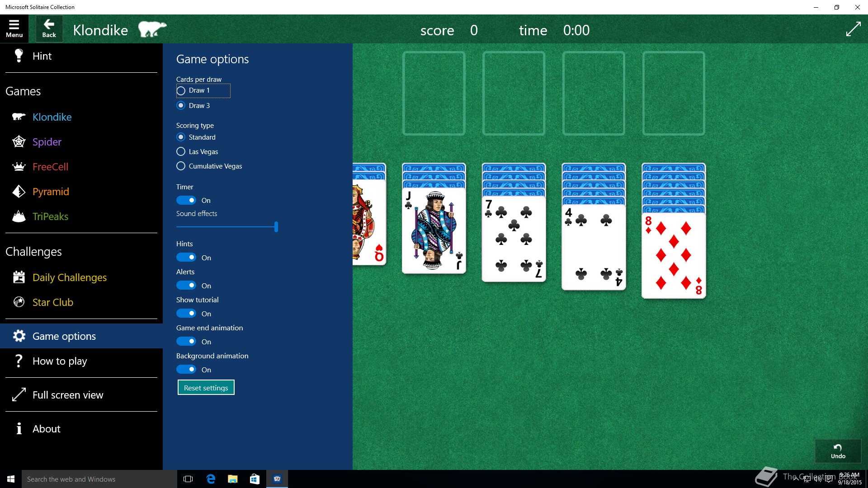The width and height of the screenshot is (868, 488).
Task: Choose Las Vegas scoring type
Action: pos(197,151)
